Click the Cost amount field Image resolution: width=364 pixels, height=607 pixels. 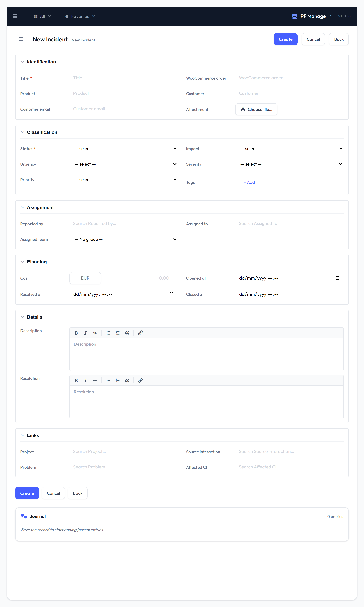(139, 278)
